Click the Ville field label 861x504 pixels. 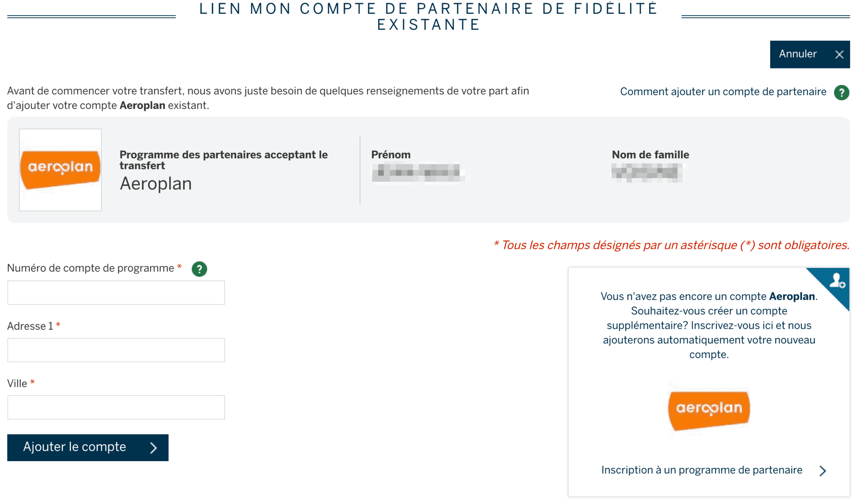point(17,383)
